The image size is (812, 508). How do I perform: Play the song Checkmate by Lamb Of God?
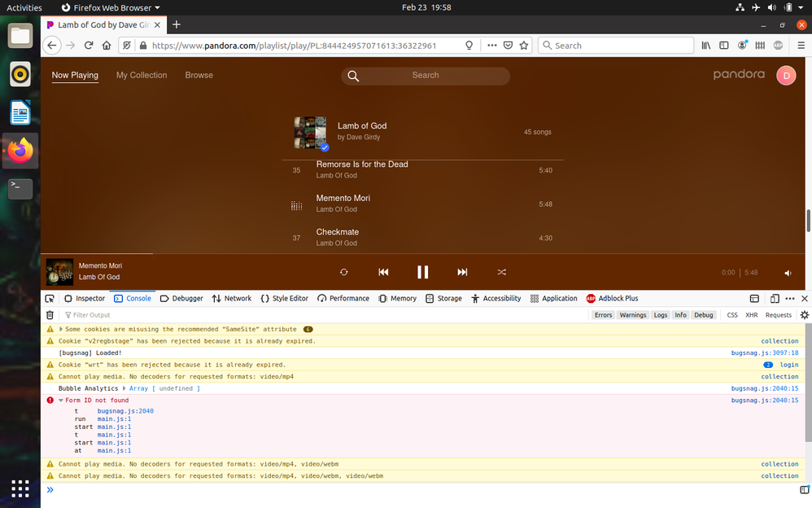click(337, 232)
